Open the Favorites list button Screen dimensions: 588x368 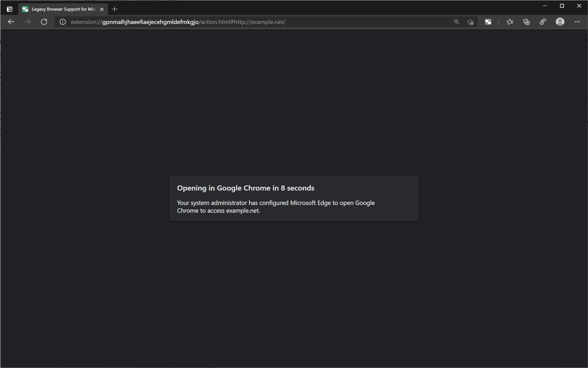[x=510, y=22]
